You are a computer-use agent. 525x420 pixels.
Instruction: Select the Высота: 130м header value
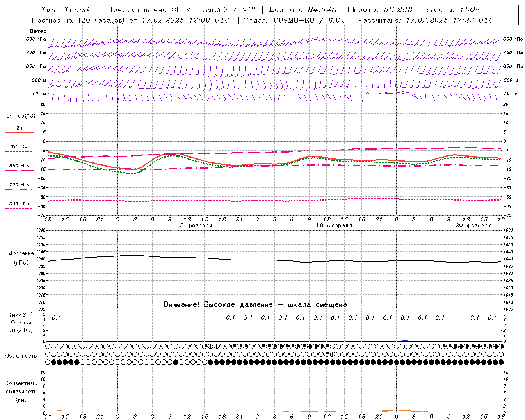click(x=452, y=10)
